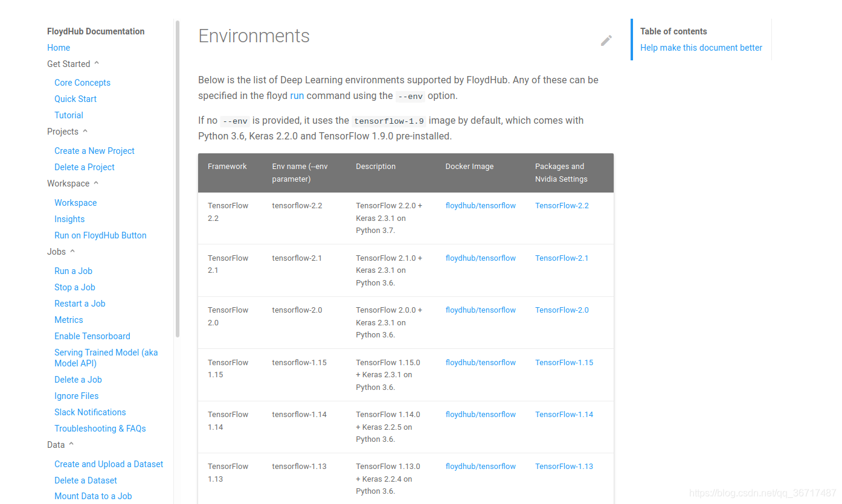
Task: Open the Metrics page
Action: [69, 320]
